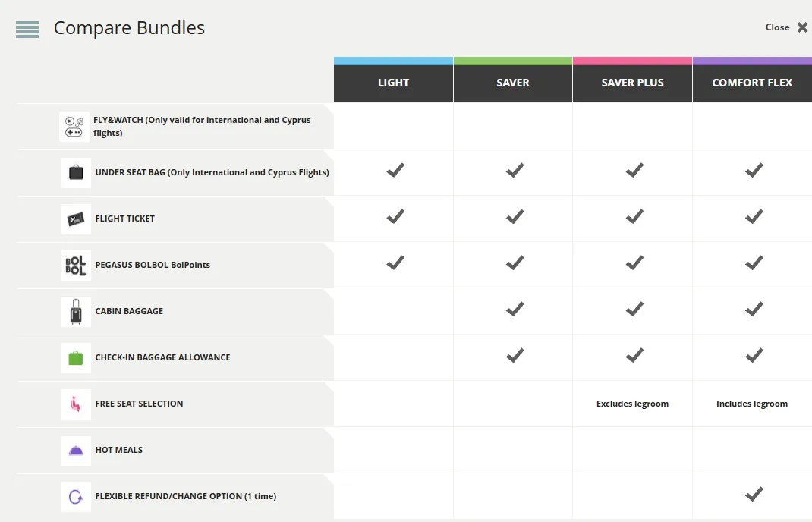Click the green color bar above SAVER
This screenshot has width=812, height=522.
point(513,61)
